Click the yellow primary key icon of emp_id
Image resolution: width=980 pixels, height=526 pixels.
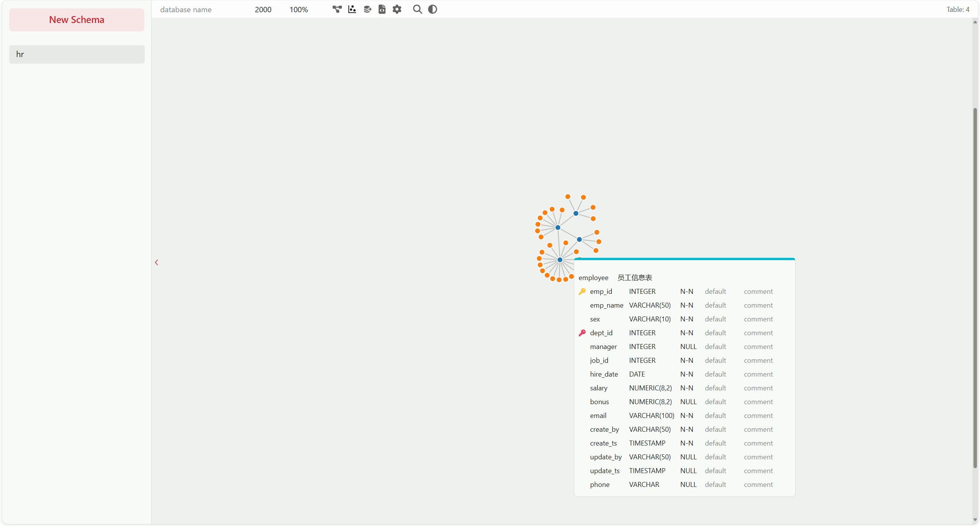pos(582,292)
